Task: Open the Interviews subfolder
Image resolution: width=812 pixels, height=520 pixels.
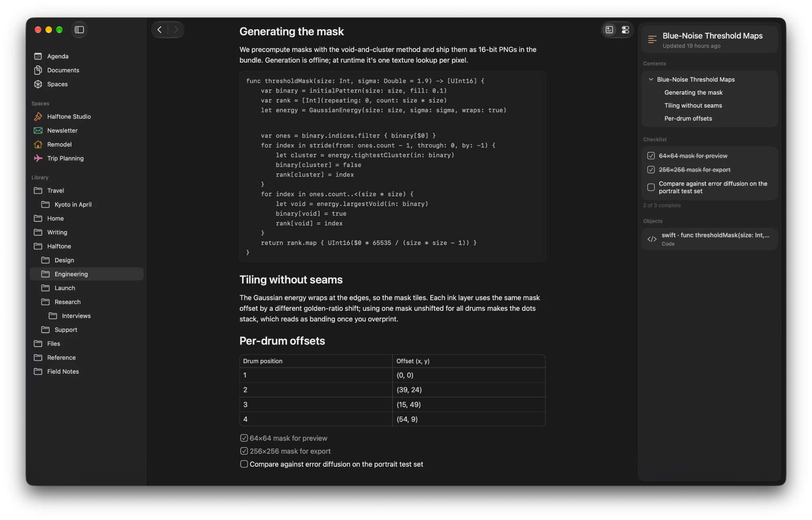Action: (86, 316)
